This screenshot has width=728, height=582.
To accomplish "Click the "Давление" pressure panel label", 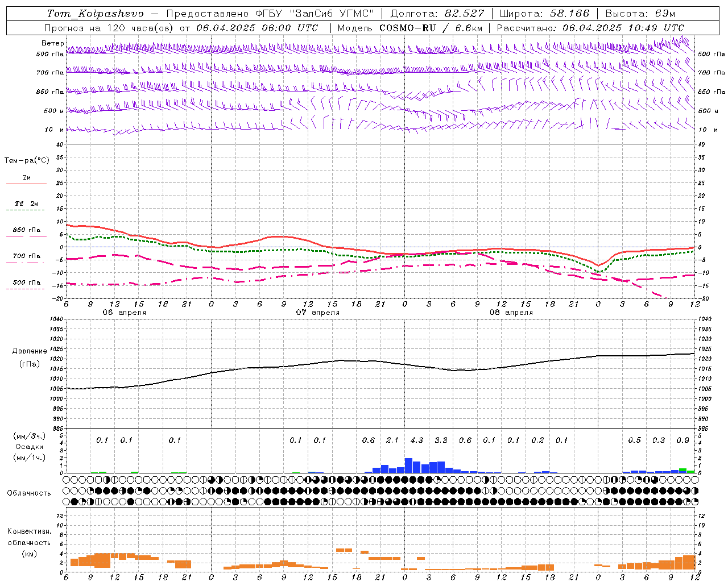I will tap(30, 351).
